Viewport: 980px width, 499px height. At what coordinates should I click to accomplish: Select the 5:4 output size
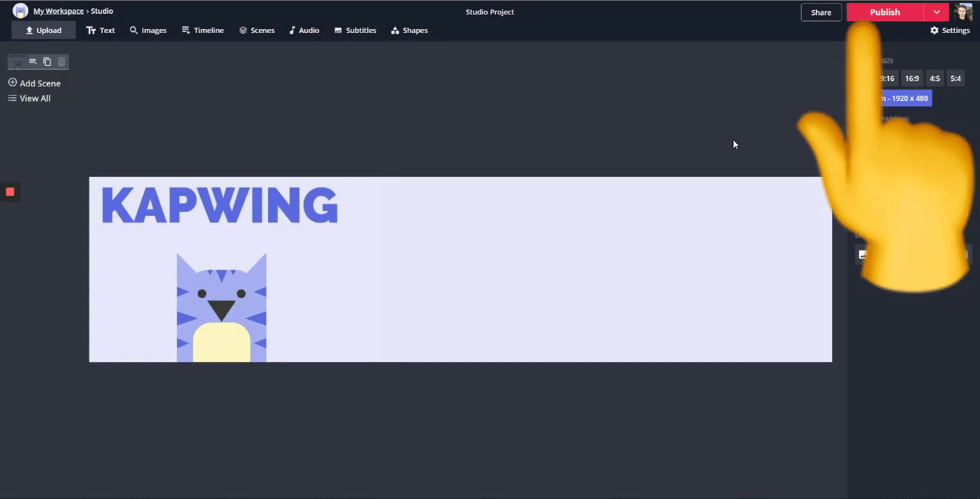pos(955,78)
